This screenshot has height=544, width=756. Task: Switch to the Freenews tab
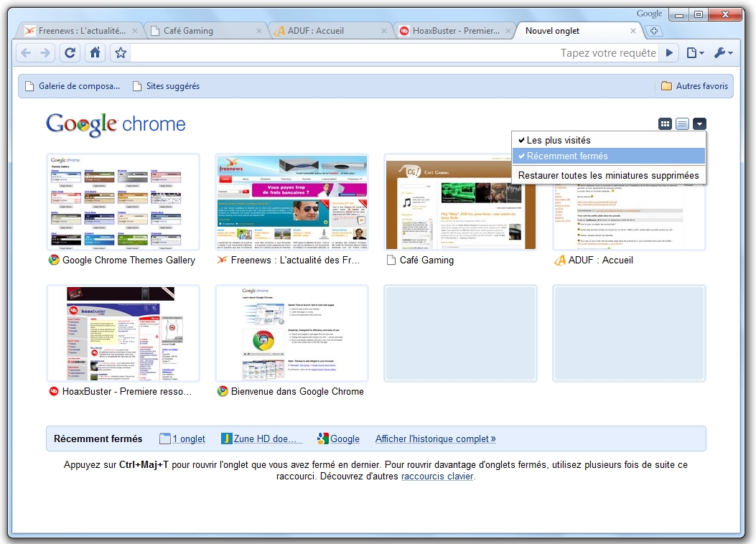click(80, 31)
